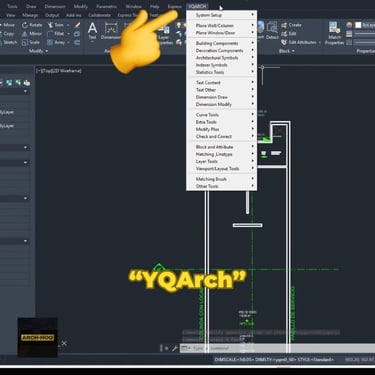Choose the Trim tool
The width and height of the screenshot is (375, 375).
click(x=55, y=25)
